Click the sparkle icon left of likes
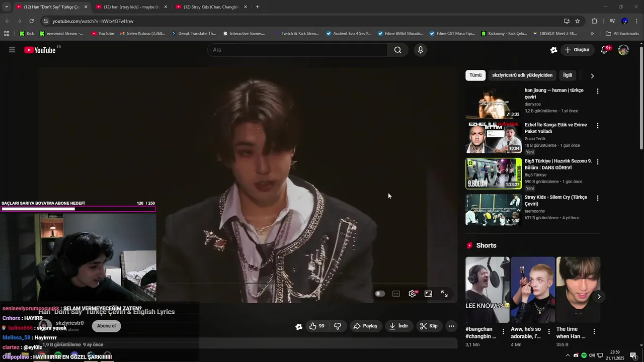The image size is (644, 362). click(299, 326)
